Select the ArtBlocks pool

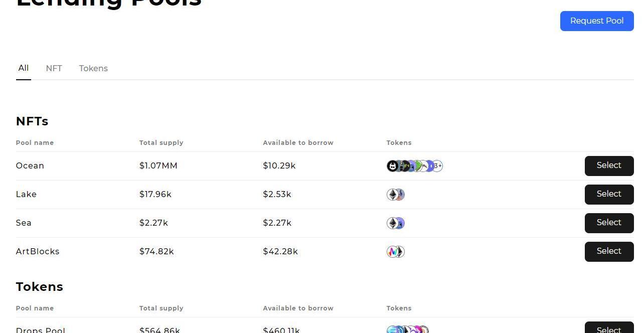609,252
